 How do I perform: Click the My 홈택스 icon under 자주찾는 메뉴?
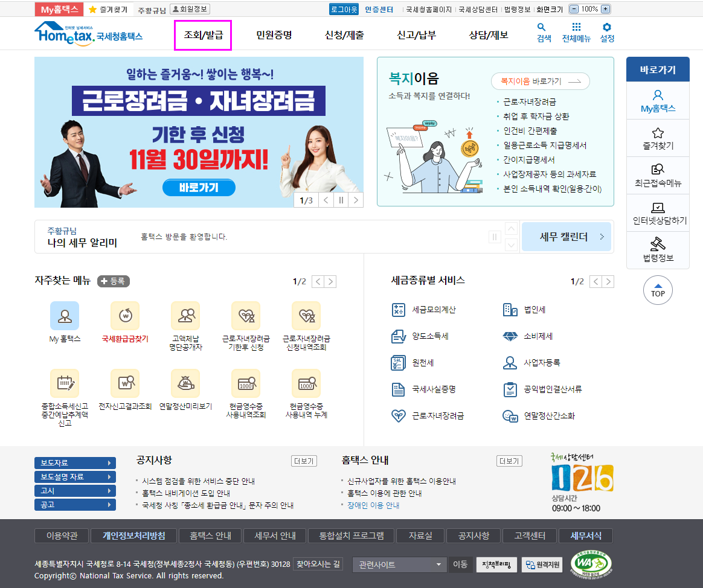tap(65, 316)
